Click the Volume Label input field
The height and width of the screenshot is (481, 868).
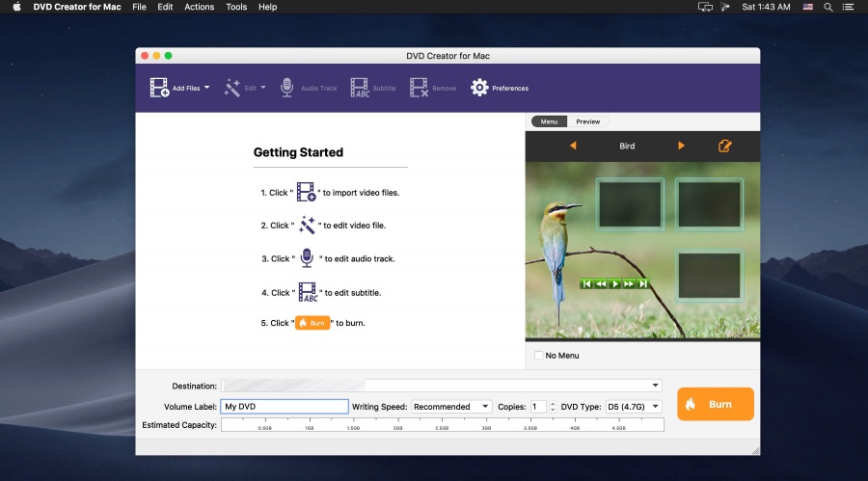click(285, 406)
